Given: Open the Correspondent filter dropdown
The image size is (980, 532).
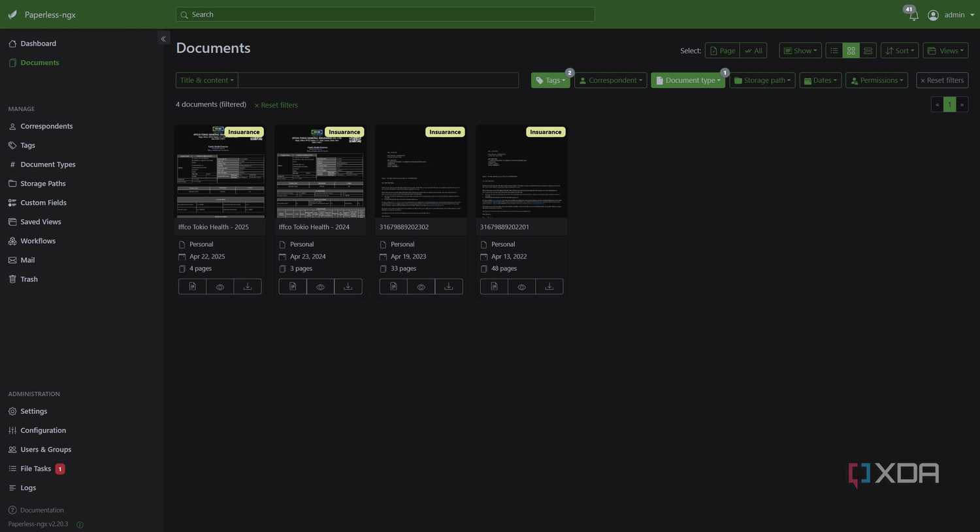Looking at the screenshot, I should 611,80.
